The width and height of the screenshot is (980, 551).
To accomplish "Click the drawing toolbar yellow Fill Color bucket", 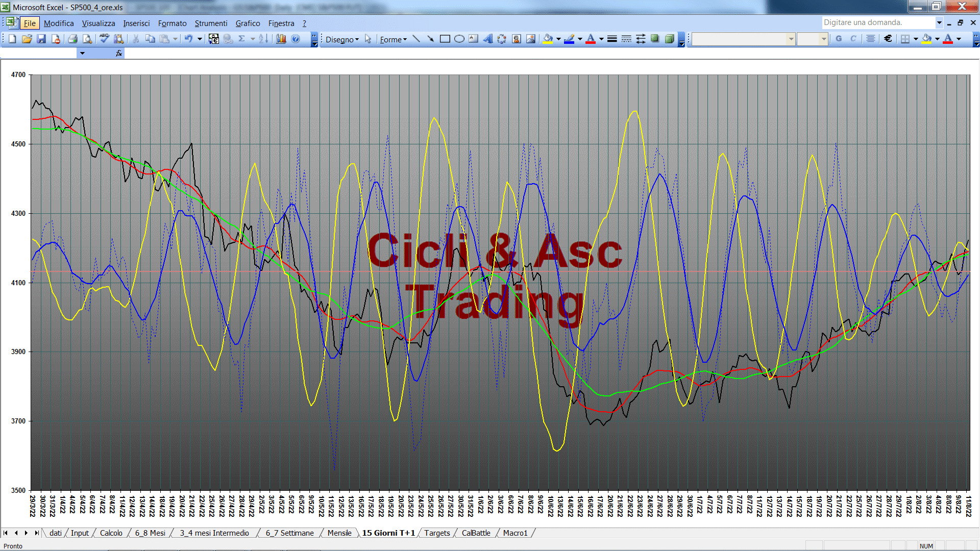I will coord(548,39).
